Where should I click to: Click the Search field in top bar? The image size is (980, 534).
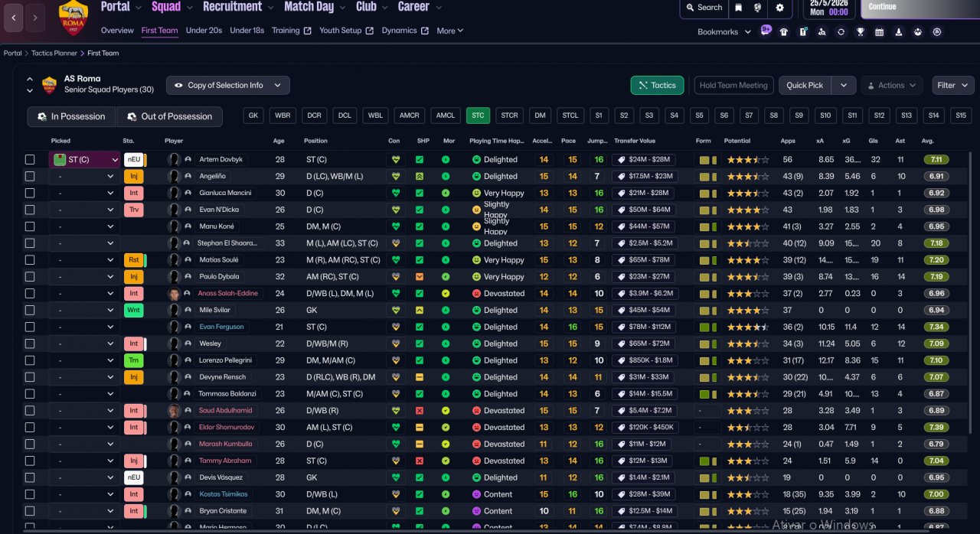702,8
